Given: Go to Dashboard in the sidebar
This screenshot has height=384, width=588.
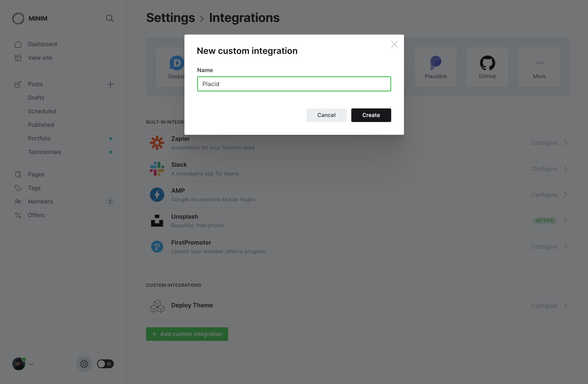Looking at the screenshot, I should click(x=42, y=44).
